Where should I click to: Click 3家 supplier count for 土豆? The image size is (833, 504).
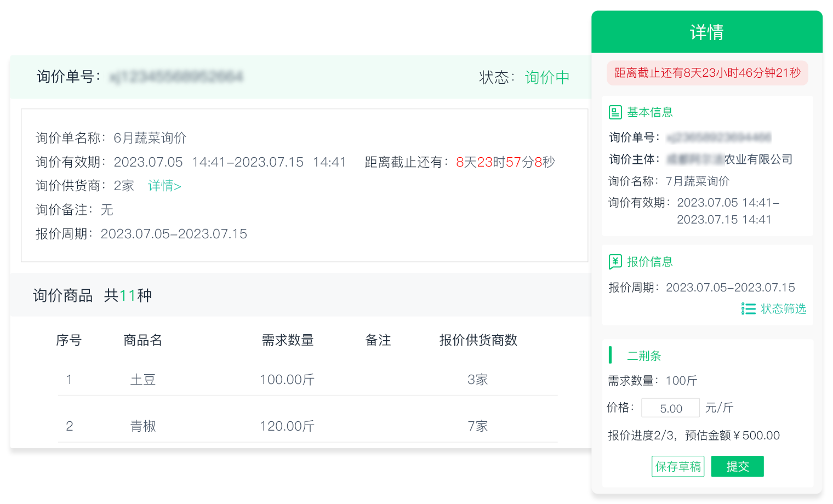pos(477,380)
